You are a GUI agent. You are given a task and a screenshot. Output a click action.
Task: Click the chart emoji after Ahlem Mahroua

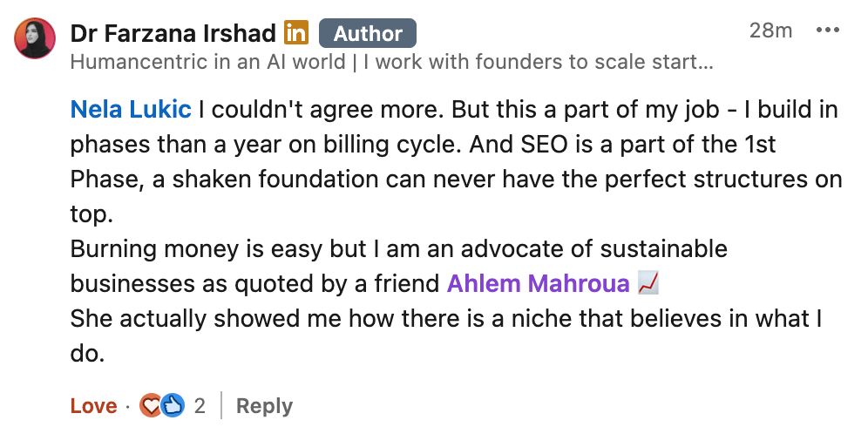click(648, 283)
